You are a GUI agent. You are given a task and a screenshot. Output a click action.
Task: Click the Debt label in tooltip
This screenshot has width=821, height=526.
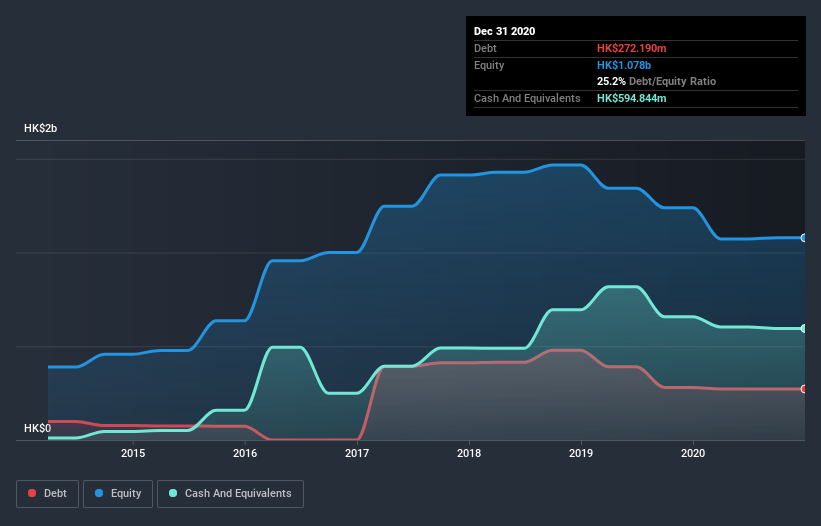pyautogui.click(x=485, y=48)
